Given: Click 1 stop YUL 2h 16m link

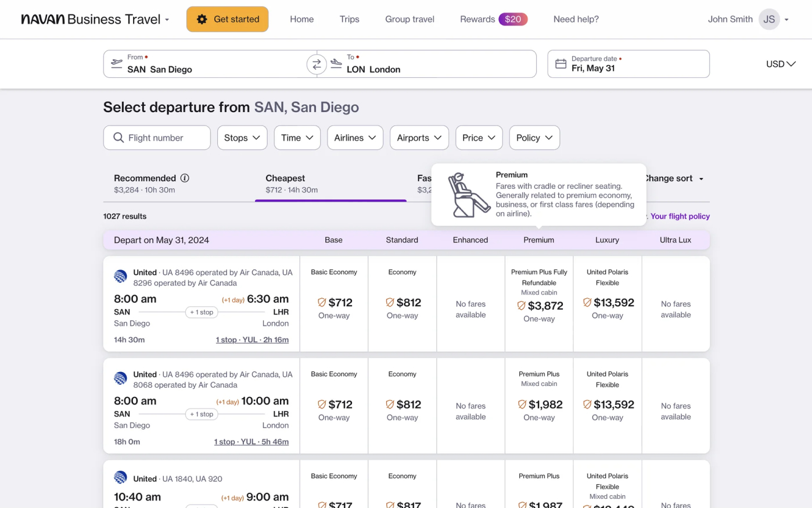Looking at the screenshot, I should [252, 340].
